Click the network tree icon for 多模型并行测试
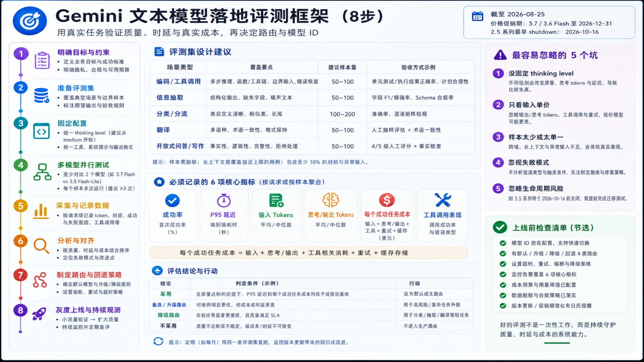The image size is (644, 362). tap(42, 172)
